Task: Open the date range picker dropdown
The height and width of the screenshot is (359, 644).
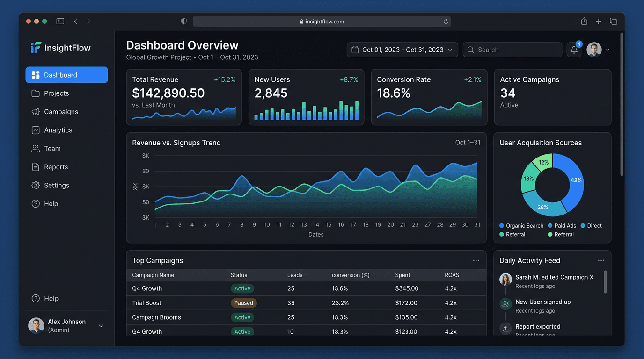Action: (402, 50)
